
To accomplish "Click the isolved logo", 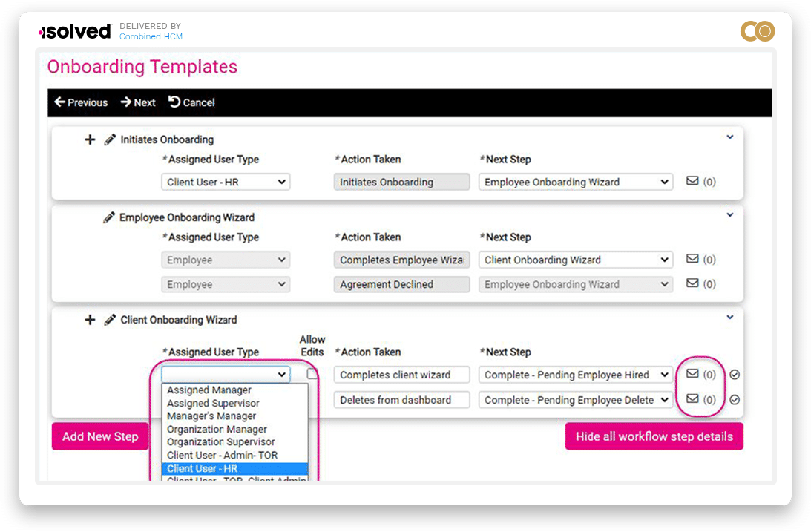I will (76, 32).
